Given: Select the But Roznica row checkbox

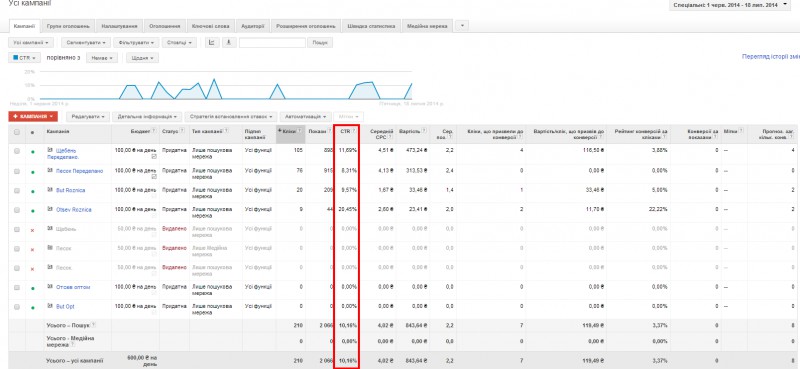Looking at the screenshot, I should click(17, 190).
